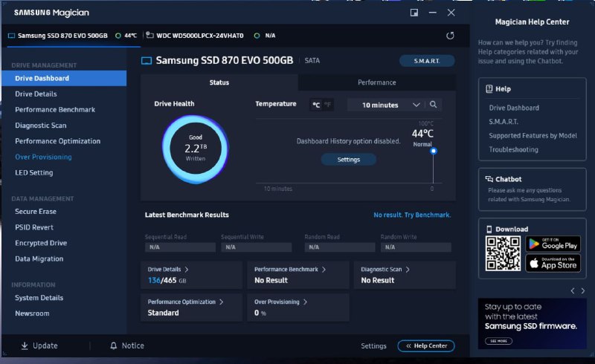This screenshot has height=364, width=595.
Task: Select Samsung SSD 870 EVO 500GB drive tab
Action: point(73,36)
